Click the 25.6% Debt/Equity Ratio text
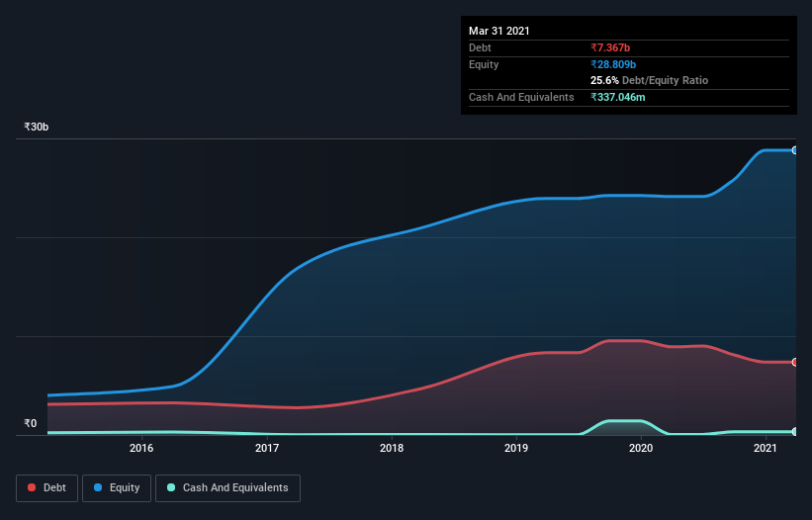812x520 pixels. pos(650,80)
